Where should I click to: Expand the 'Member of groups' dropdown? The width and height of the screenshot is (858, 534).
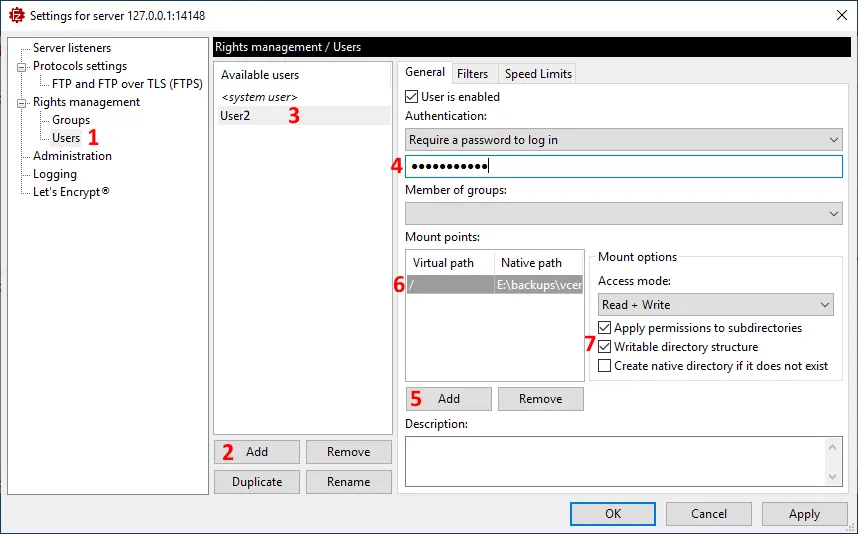pyautogui.click(x=623, y=213)
